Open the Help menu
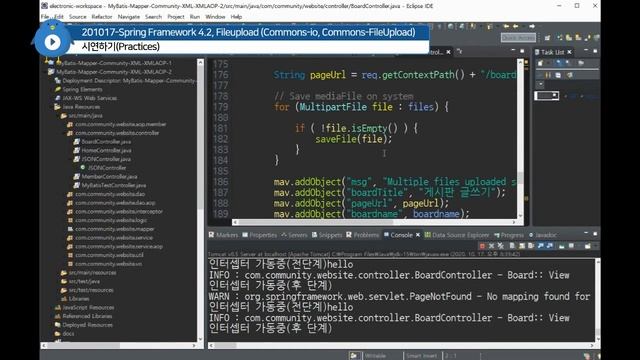This screenshot has height=360, width=640. pos(236,17)
